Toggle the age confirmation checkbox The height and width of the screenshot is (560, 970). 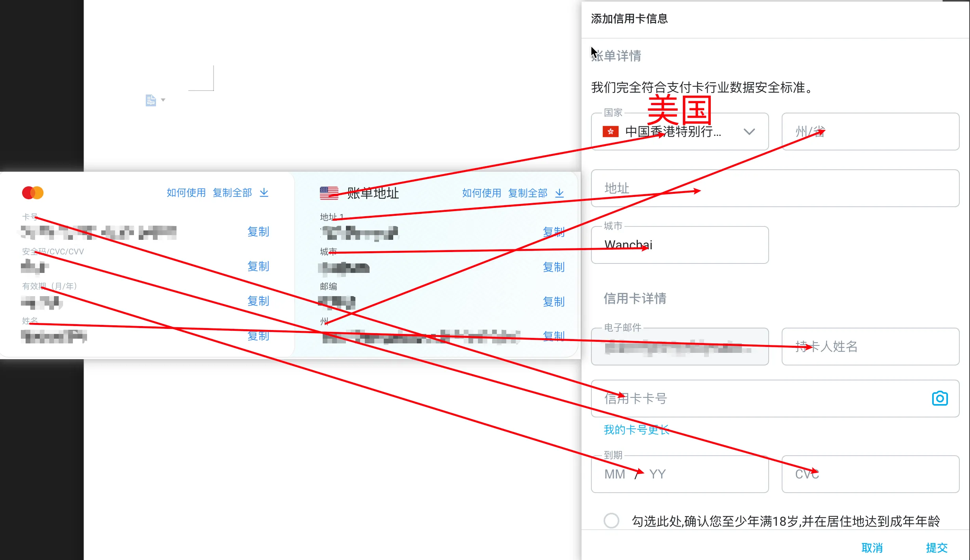click(611, 521)
